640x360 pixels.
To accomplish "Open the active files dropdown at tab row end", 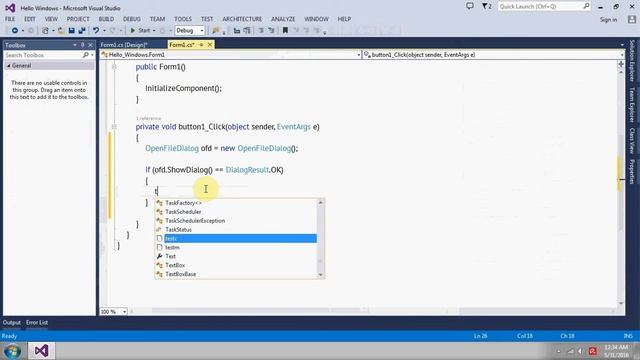I will 622,45.
